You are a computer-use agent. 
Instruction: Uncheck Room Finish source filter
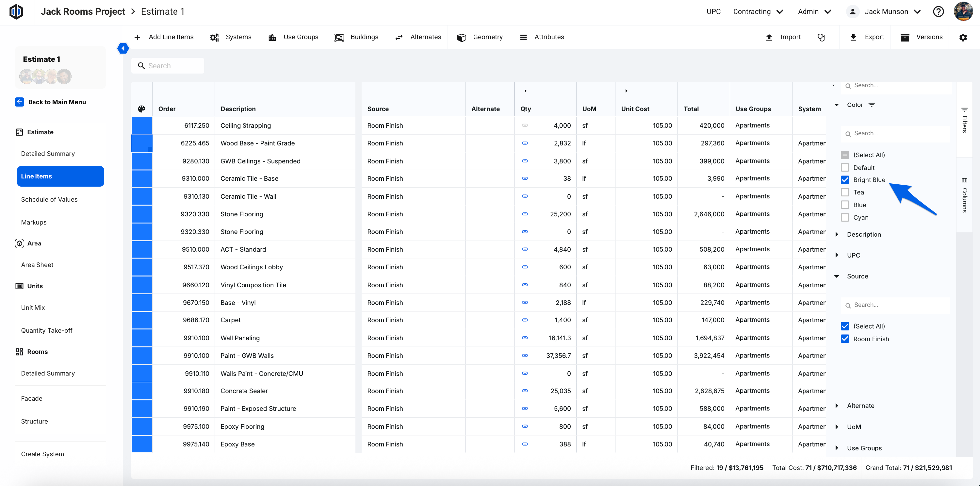(x=844, y=339)
